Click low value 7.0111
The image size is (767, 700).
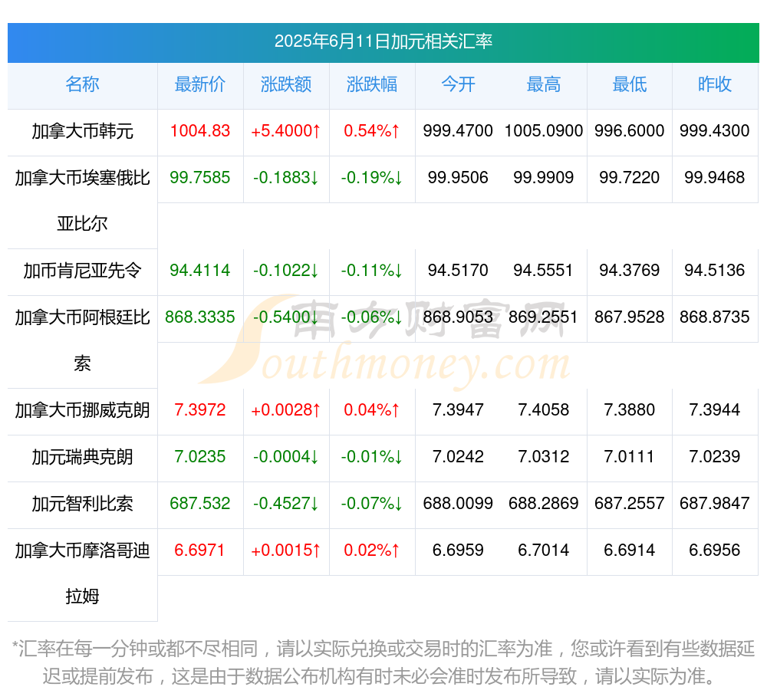630,457
